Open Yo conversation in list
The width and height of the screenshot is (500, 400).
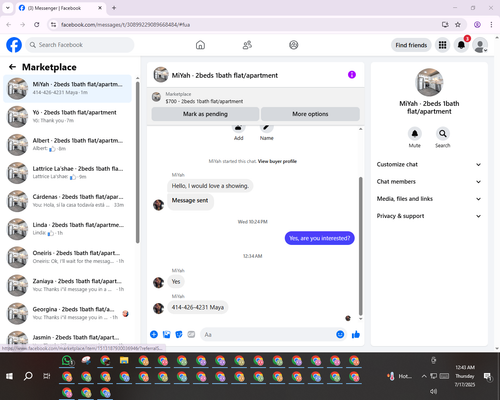(68, 116)
